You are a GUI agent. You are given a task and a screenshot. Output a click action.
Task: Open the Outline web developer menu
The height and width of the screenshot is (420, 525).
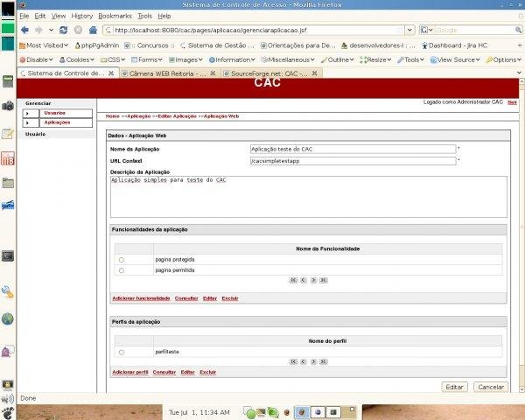[337, 59]
